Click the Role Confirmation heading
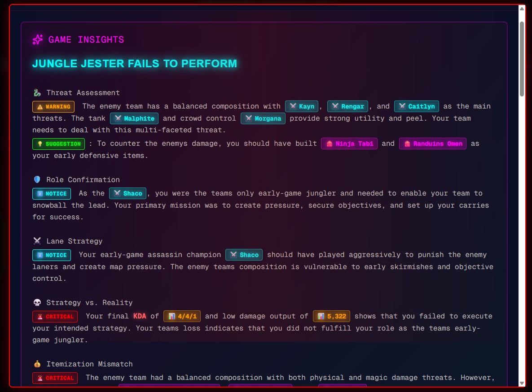Screen dimensions: 532x392 click(83, 180)
